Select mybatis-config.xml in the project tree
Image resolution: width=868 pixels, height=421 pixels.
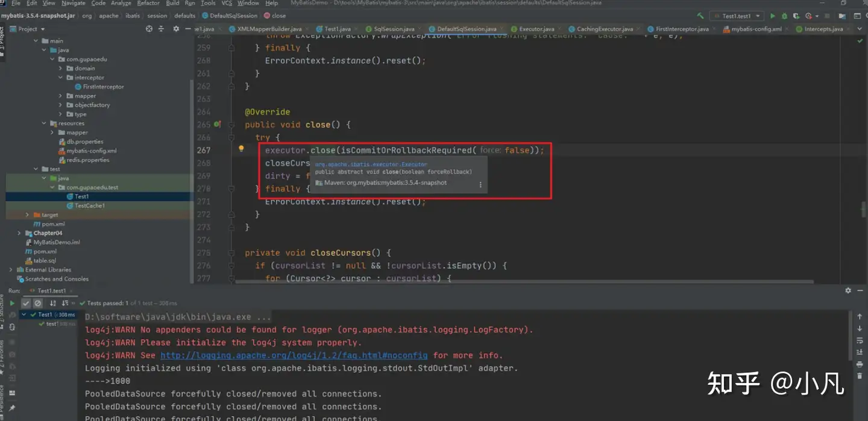click(x=87, y=151)
